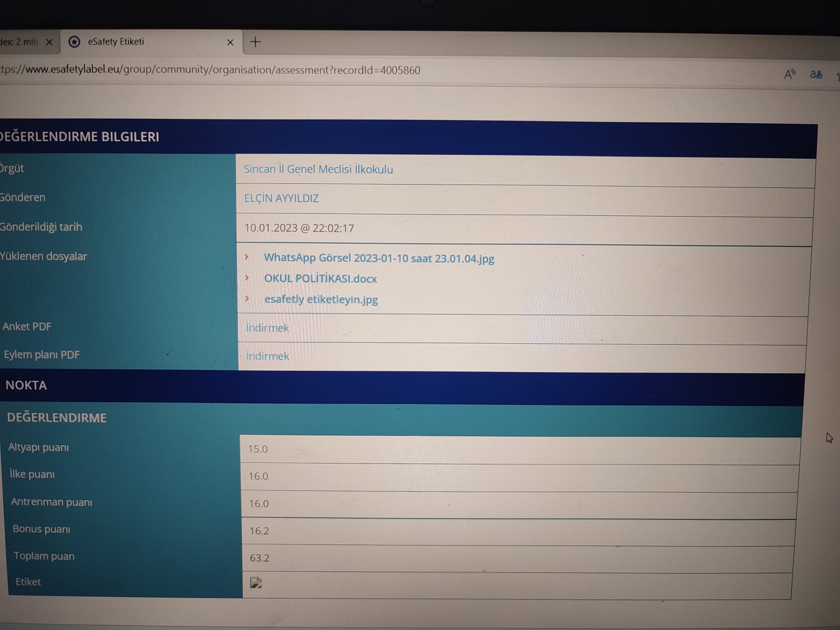Image resolution: width=840 pixels, height=630 pixels.
Task: Click the broken Etiket label image
Action: (256, 583)
